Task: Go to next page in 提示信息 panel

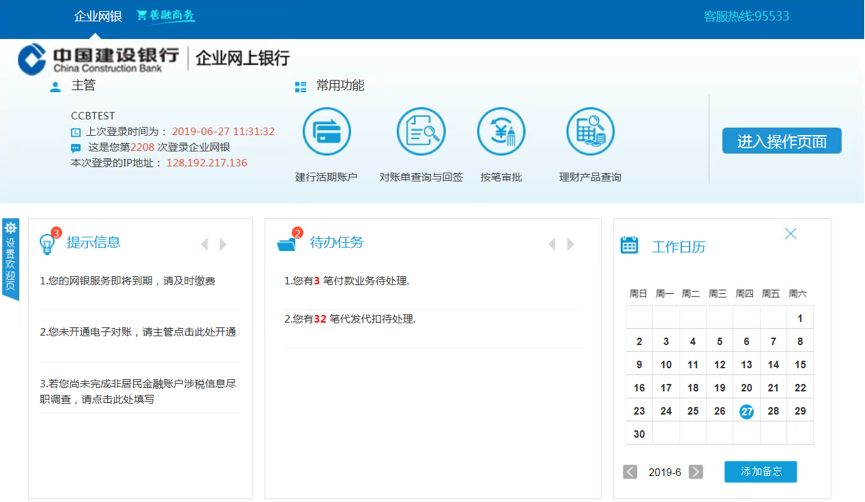Action: [x=222, y=244]
